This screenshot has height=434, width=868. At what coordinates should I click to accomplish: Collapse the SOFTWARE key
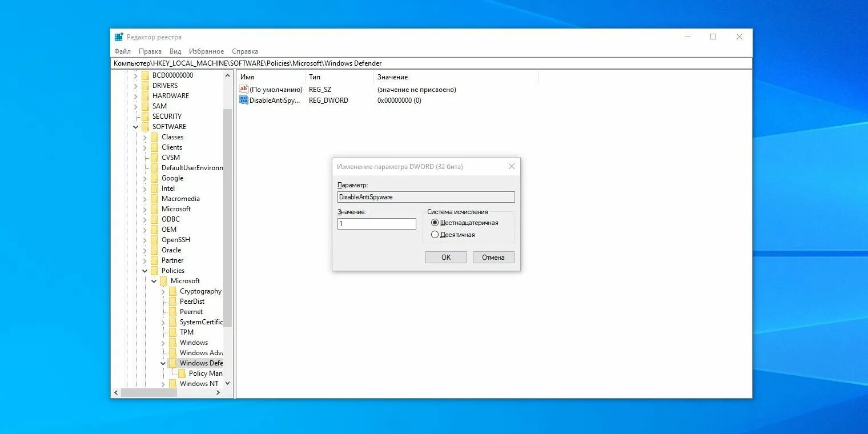point(136,127)
